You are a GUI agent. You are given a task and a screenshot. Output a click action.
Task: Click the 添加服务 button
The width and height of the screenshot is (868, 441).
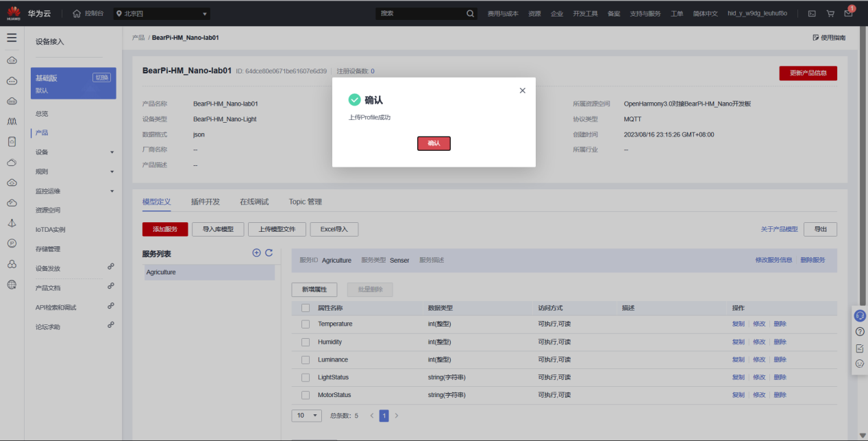(x=165, y=229)
